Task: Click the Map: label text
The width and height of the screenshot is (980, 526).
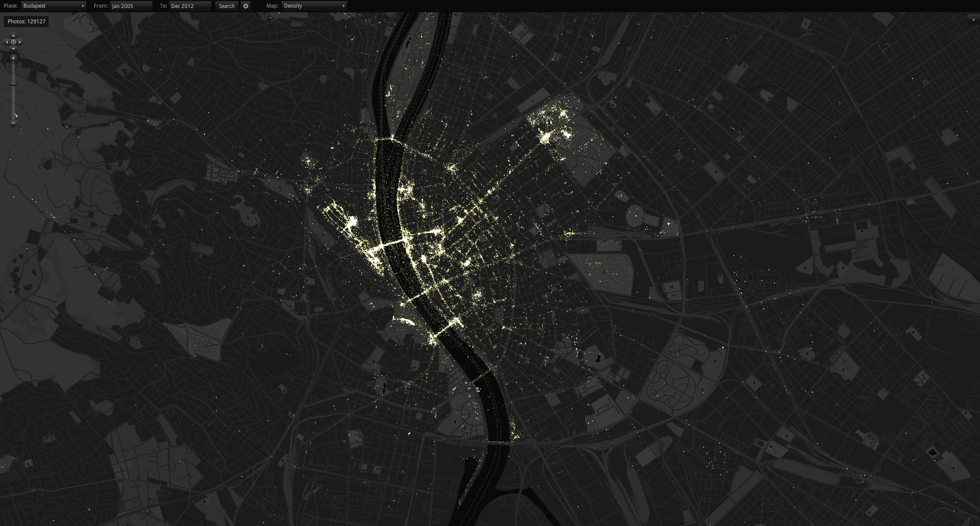Action: coord(272,6)
